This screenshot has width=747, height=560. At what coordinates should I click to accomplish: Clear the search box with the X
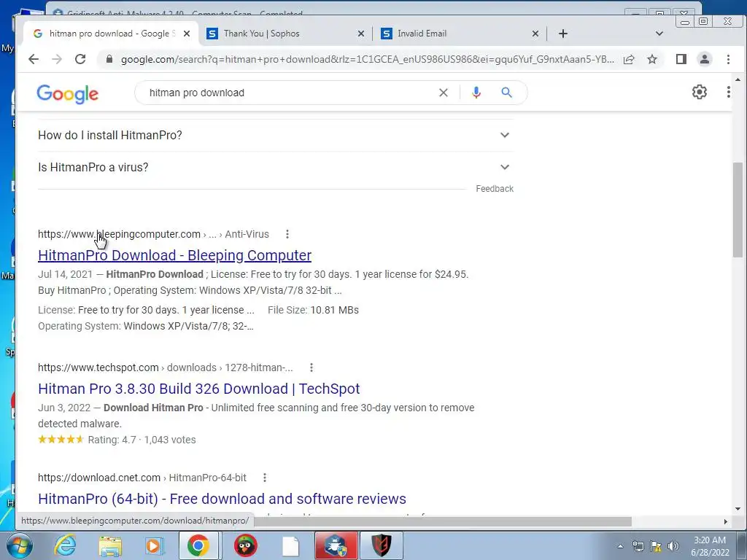coord(443,93)
